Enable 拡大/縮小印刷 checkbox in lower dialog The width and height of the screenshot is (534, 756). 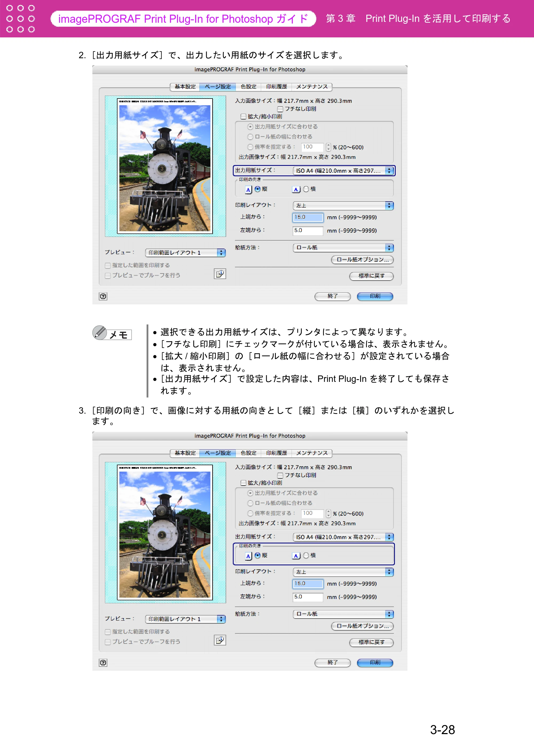click(243, 483)
